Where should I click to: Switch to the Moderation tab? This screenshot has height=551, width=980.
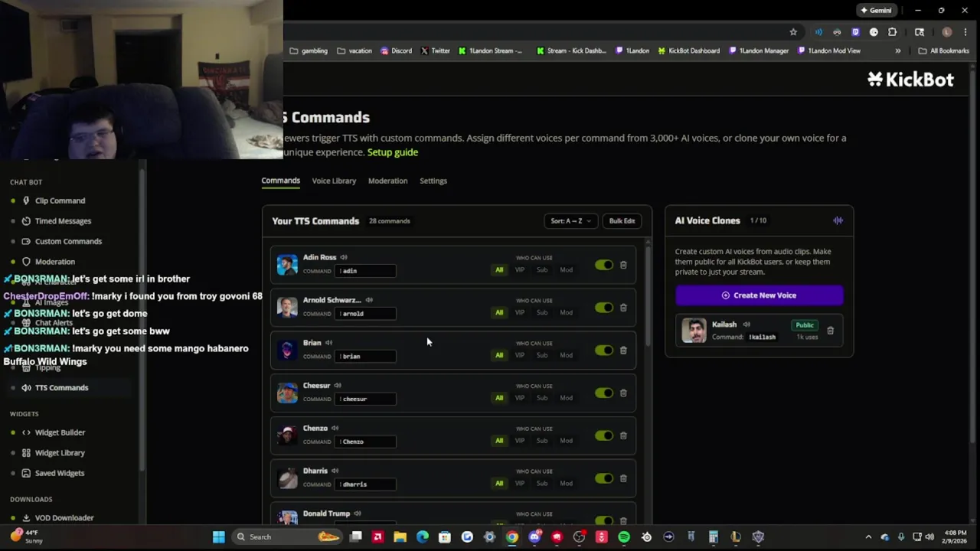(387, 181)
